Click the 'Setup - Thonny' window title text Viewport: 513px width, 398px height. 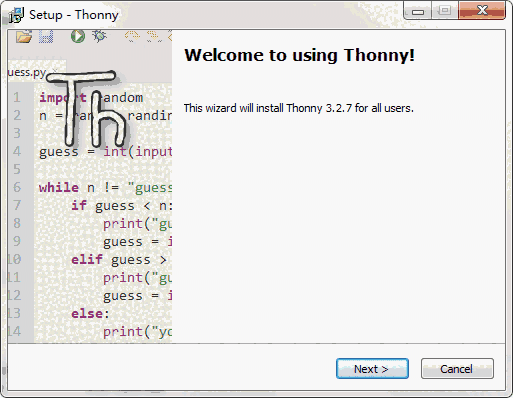pos(74,15)
